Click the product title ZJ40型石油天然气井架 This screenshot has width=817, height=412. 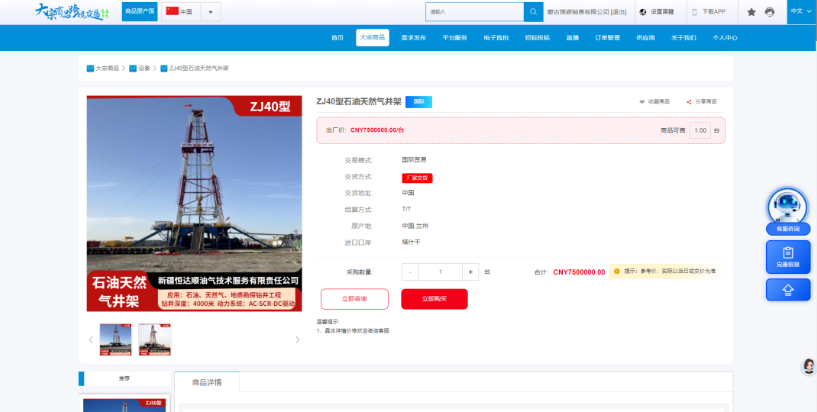[358, 102]
